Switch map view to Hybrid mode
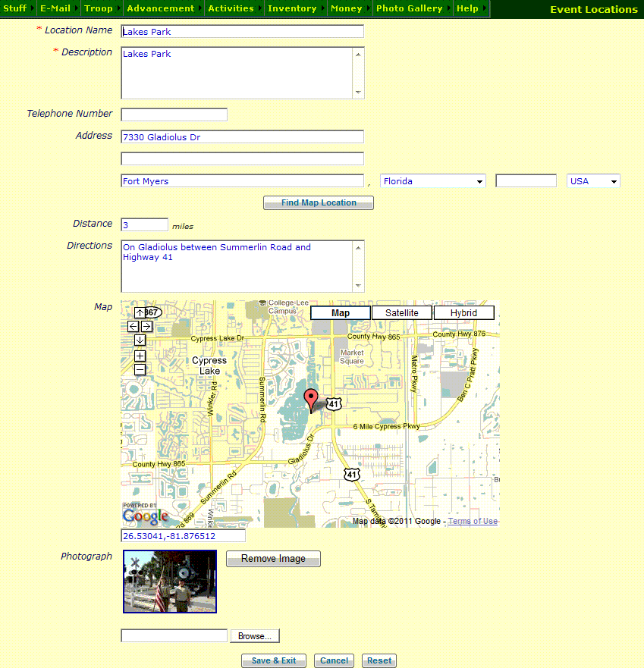Image resolution: width=644 pixels, height=668 pixels. tap(463, 312)
